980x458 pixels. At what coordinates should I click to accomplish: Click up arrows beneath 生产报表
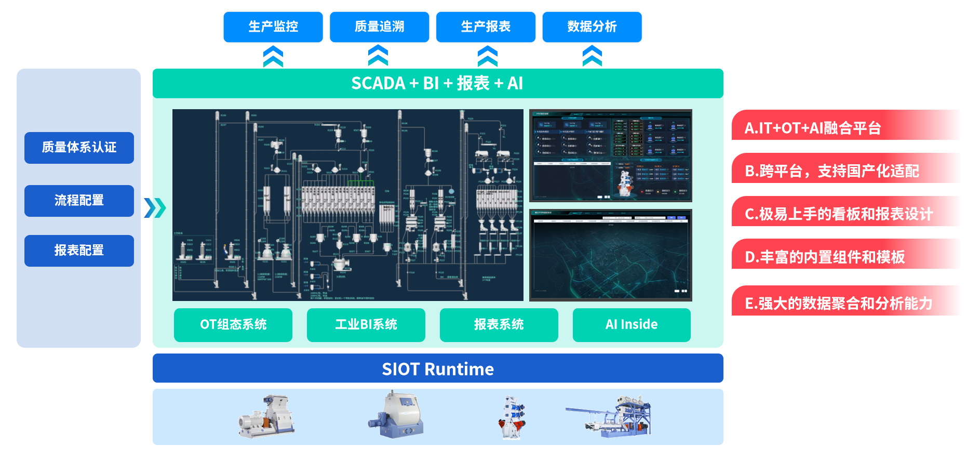coord(487,56)
